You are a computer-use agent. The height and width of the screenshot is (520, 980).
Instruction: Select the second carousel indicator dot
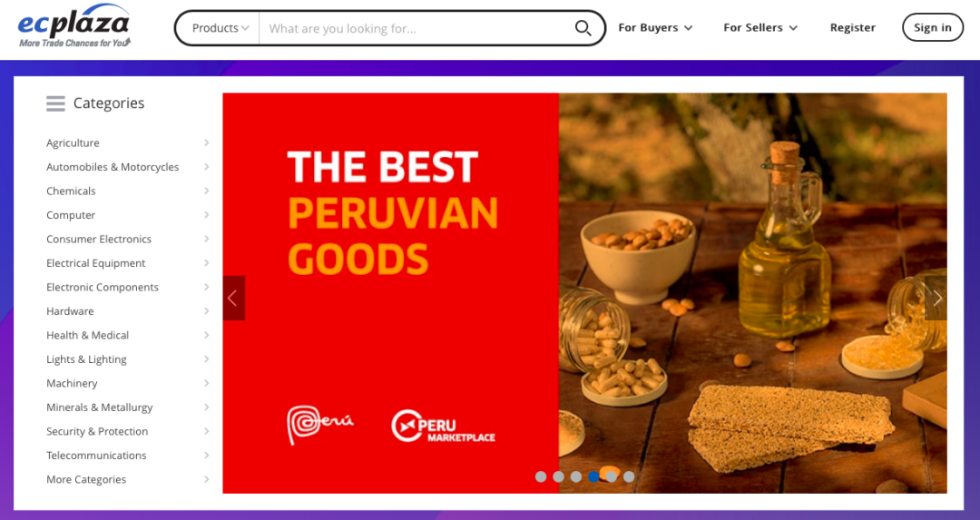(559, 476)
